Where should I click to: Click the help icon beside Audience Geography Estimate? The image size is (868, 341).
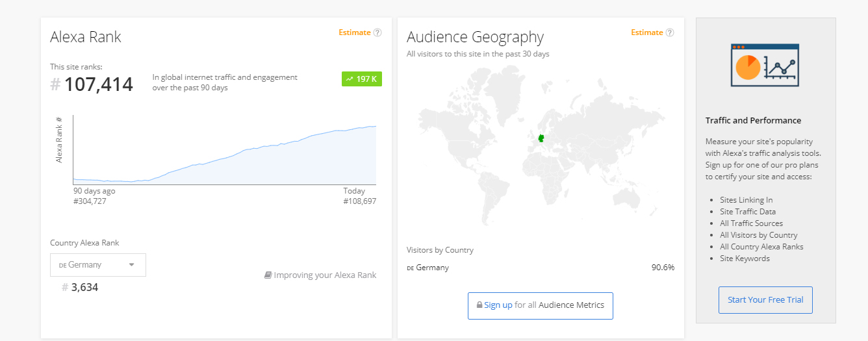pos(670,32)
